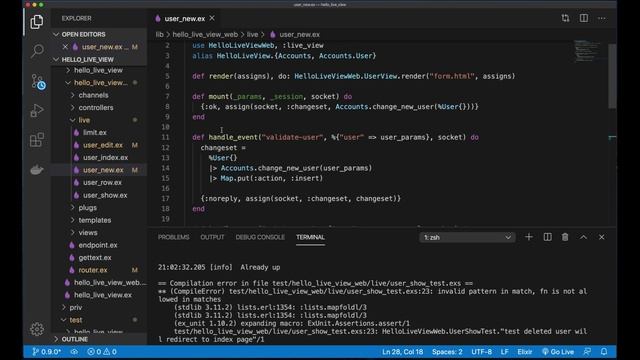Click Ln 28, Col 18 cursor position
640x360 pixels.
[x=402, y=352]
